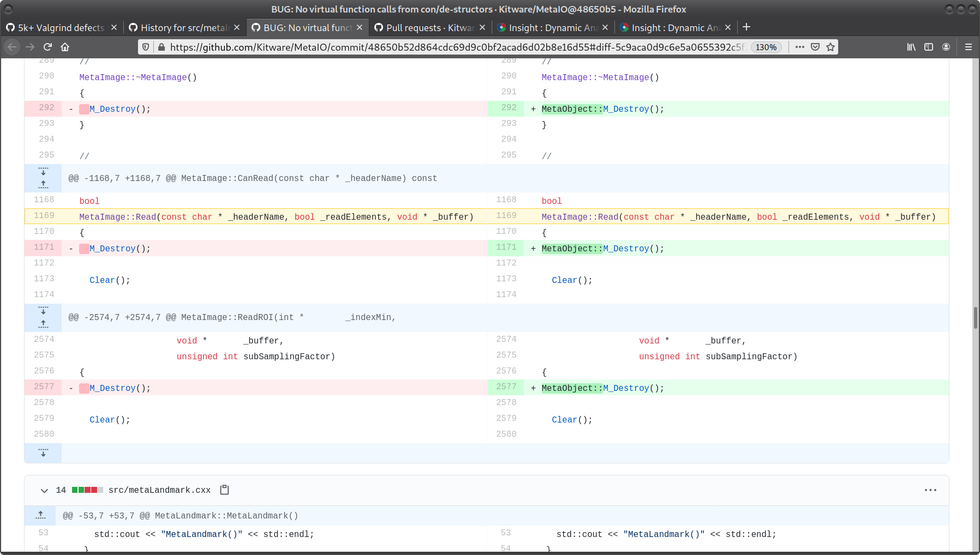Click the 130% zoom level indicator
The image size is (980, 555).
(x=766, y=47)
